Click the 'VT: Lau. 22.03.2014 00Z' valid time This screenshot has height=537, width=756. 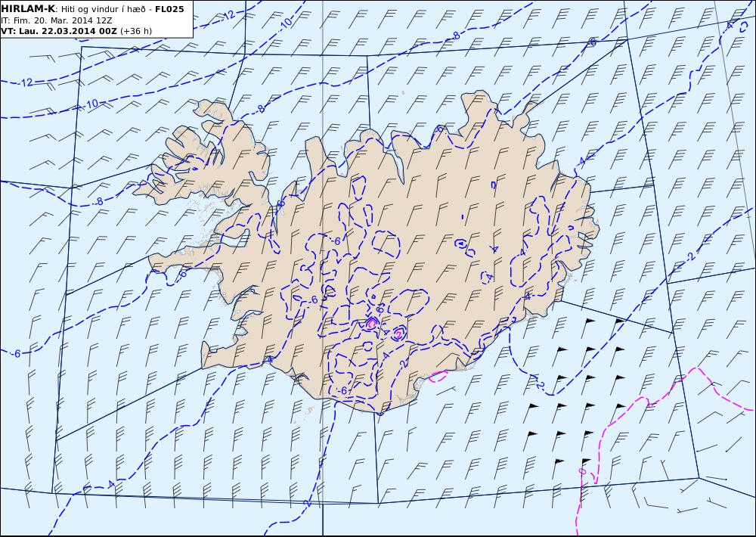click(x=59, y=31)
